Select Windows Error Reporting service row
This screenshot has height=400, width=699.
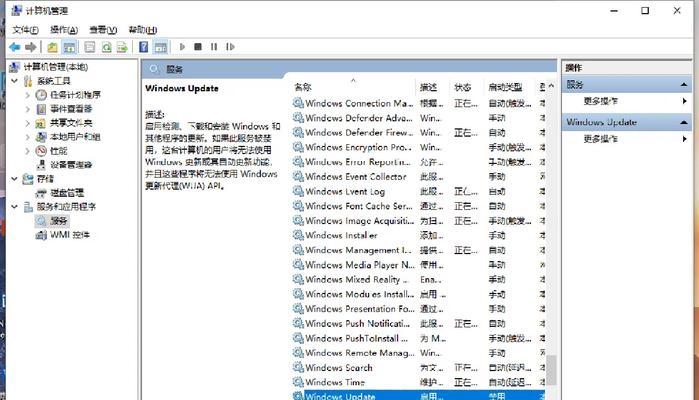click(418, 162)
